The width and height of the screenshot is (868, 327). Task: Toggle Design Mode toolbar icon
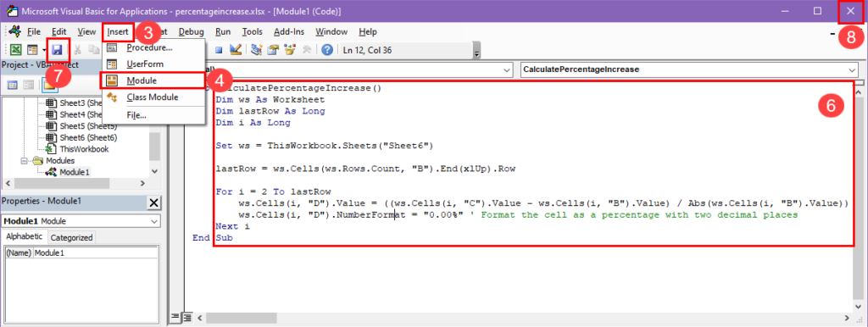(x=236, y=50)
